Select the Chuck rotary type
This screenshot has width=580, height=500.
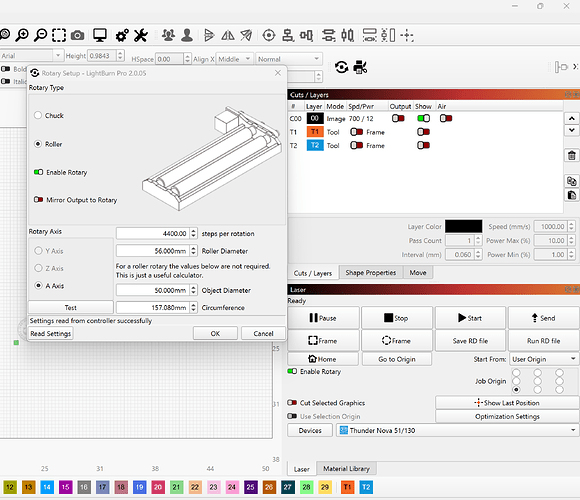click(x=38, y=115)
